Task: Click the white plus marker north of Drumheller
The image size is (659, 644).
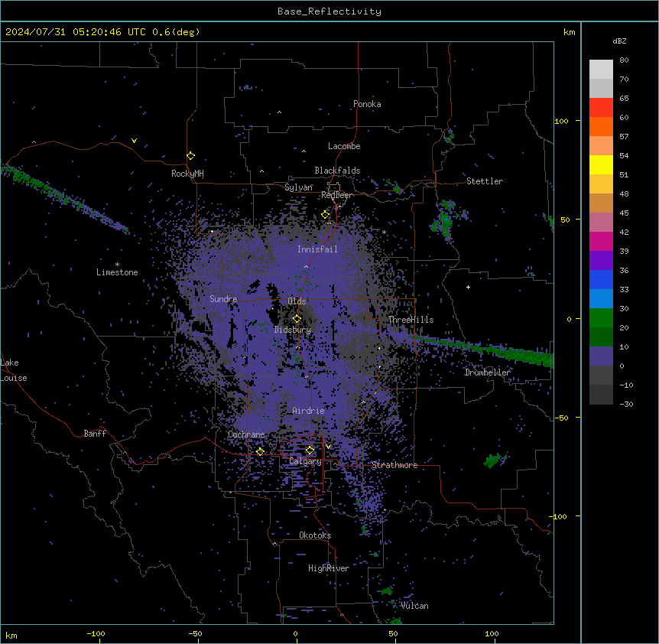Action: click(468, 287)
